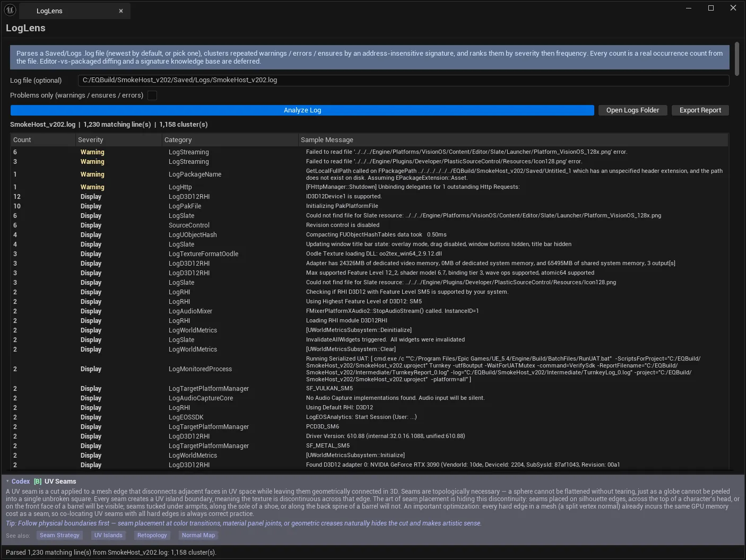Select the LogMonitoredProcess row
Image resolution: width=746 pixels, height=560 pixels.
tap(369, 369)
